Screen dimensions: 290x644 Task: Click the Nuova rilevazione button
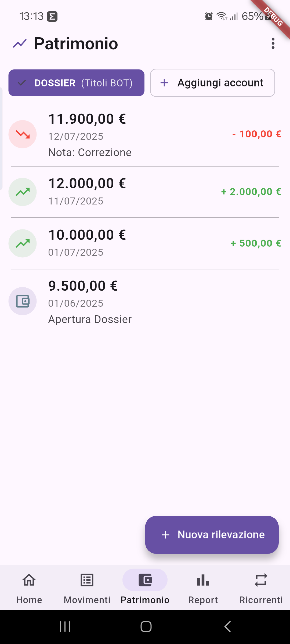click(212, 535)
